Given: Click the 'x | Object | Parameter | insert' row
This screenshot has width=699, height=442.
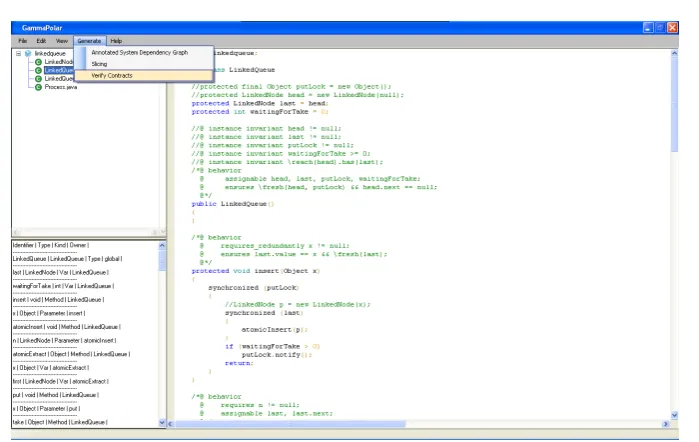Looking at the screenshot, I should pyautogui.click(x=49, y=314).
